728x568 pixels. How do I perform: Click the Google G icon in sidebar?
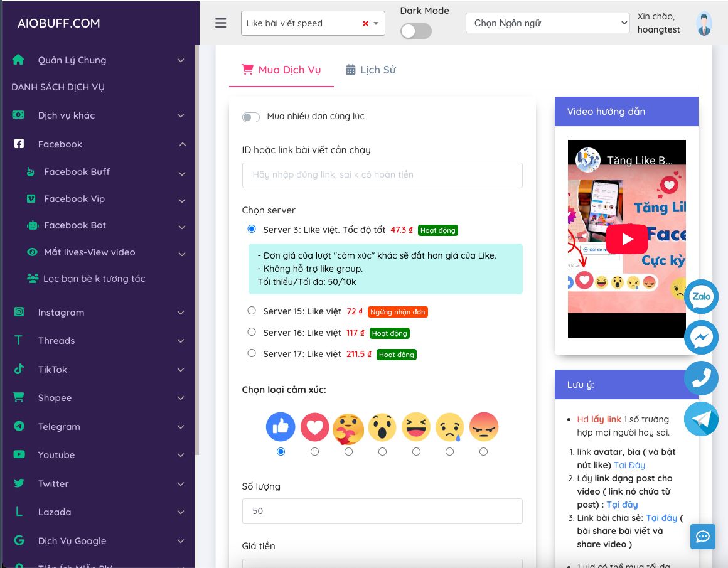click(19, 540)
